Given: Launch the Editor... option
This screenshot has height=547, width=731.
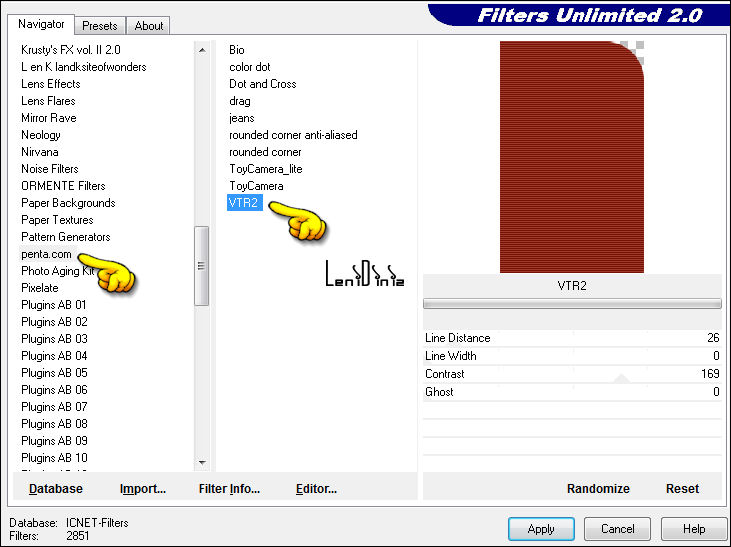Looking at the screenshot, I should (x=316, y=489).
